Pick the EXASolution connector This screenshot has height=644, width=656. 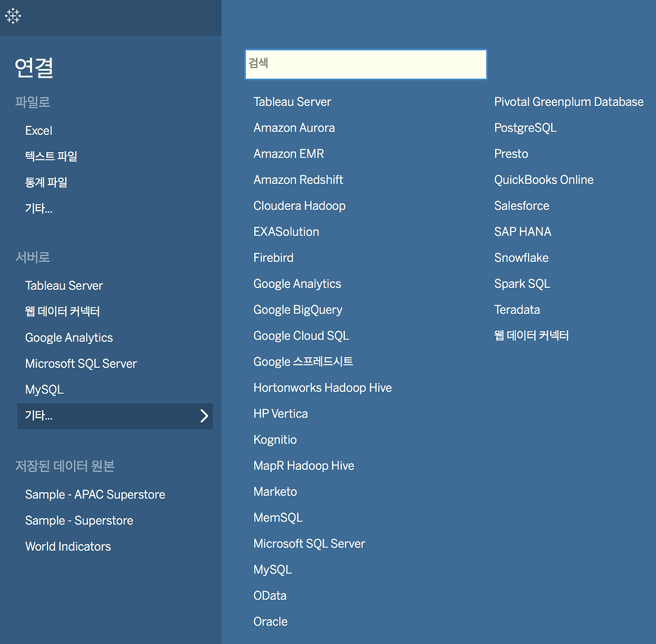coord(286,232)
